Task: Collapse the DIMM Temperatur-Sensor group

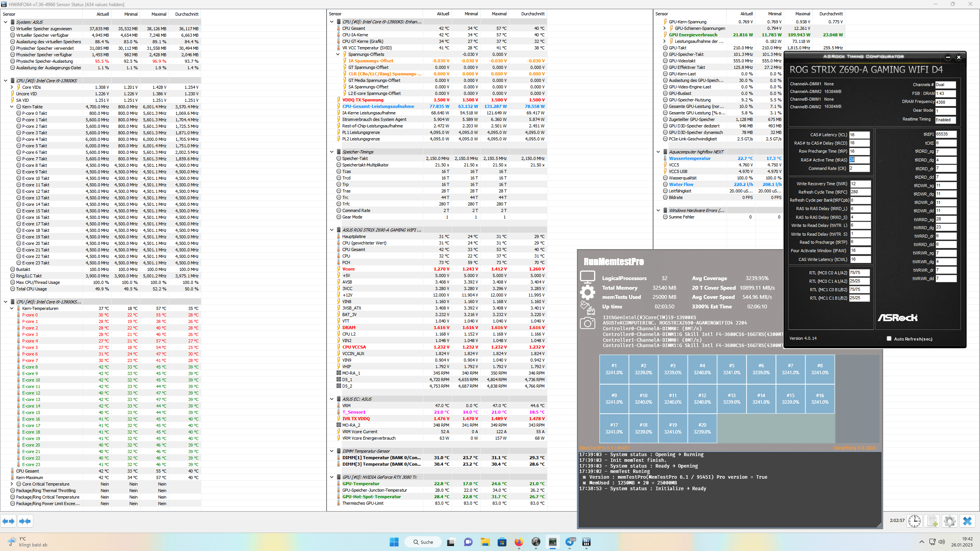Action: pos(332,451)
